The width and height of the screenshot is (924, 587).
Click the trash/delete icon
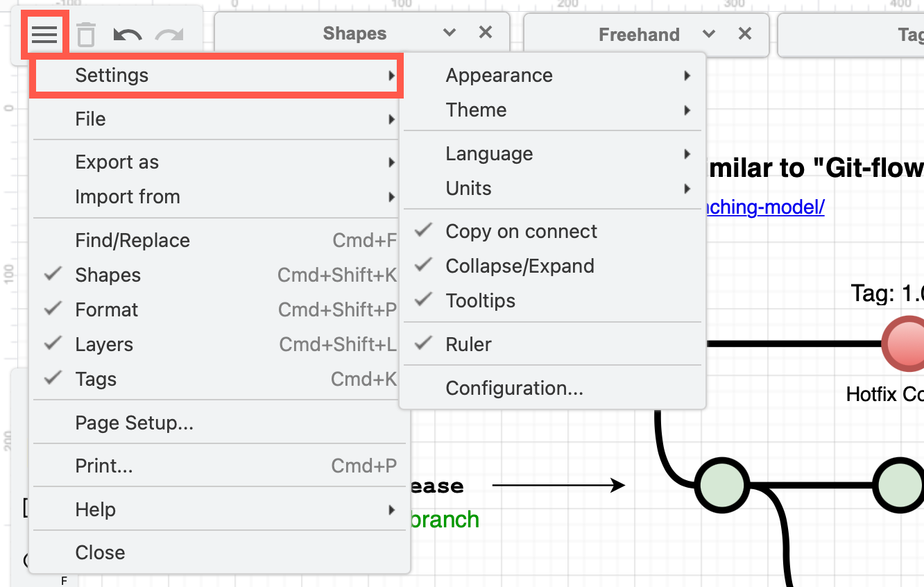85,35
